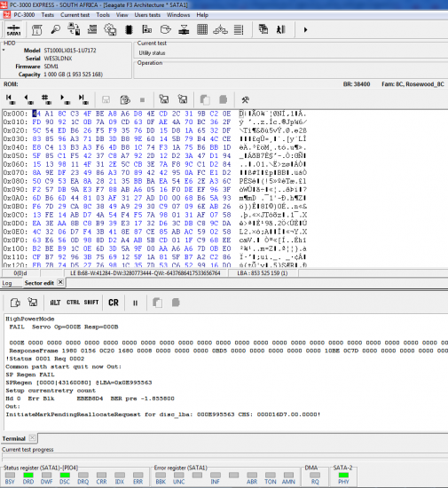The image size is (448, 488).
Task: Close the Sector edit tab
Action: pos(60,282)
